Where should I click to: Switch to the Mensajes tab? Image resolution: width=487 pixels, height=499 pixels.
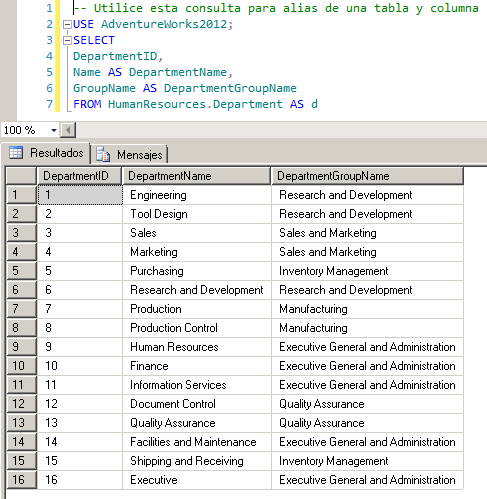pyautogui.click(x=129, y=155)
